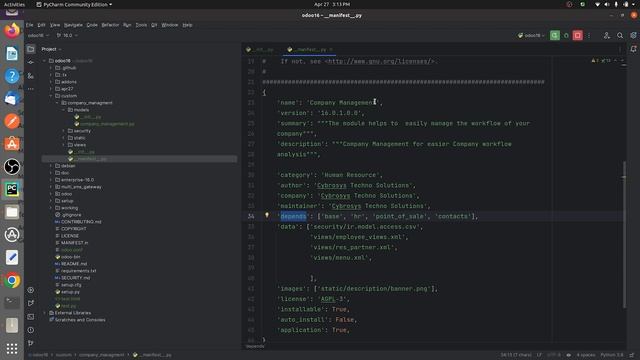The height and width of the screenshot is (360, 640).
Task: Open the odoo16 run configuration dropdown
Action: [x=531, y=36]
